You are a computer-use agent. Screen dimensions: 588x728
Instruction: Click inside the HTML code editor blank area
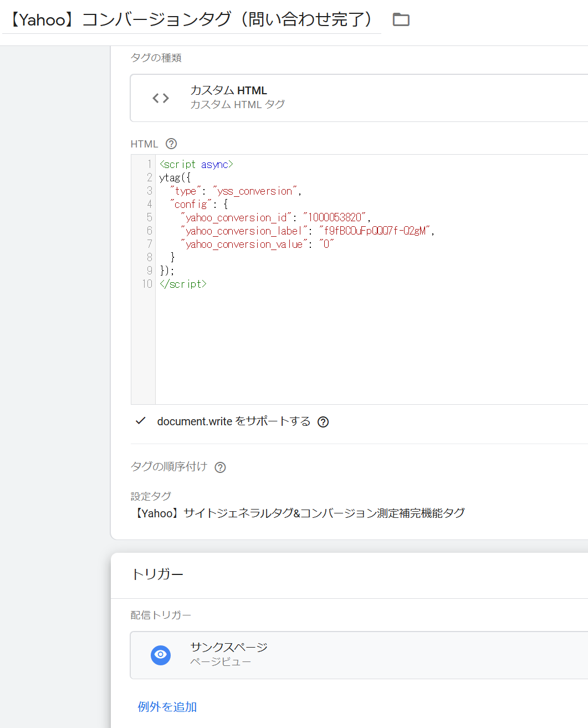[x=371, y=347]
